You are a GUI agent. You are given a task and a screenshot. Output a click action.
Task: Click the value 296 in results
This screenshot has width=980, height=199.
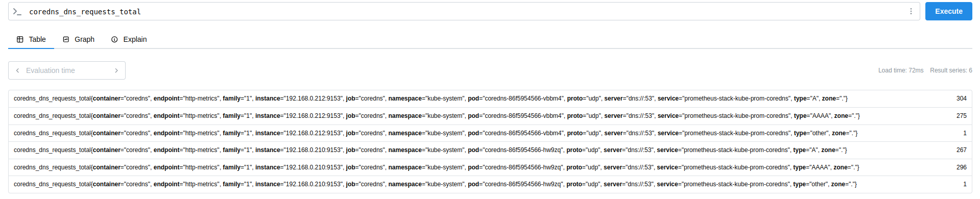coord(961,167)
